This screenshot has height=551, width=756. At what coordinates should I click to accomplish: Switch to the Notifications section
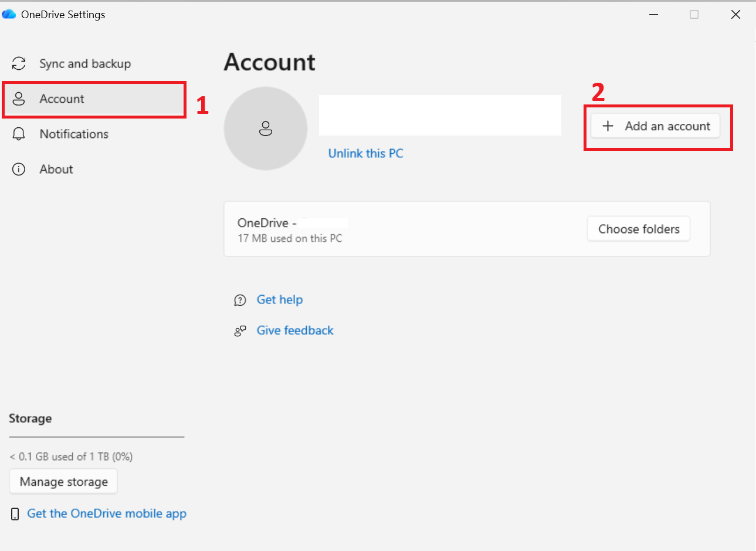74,134
